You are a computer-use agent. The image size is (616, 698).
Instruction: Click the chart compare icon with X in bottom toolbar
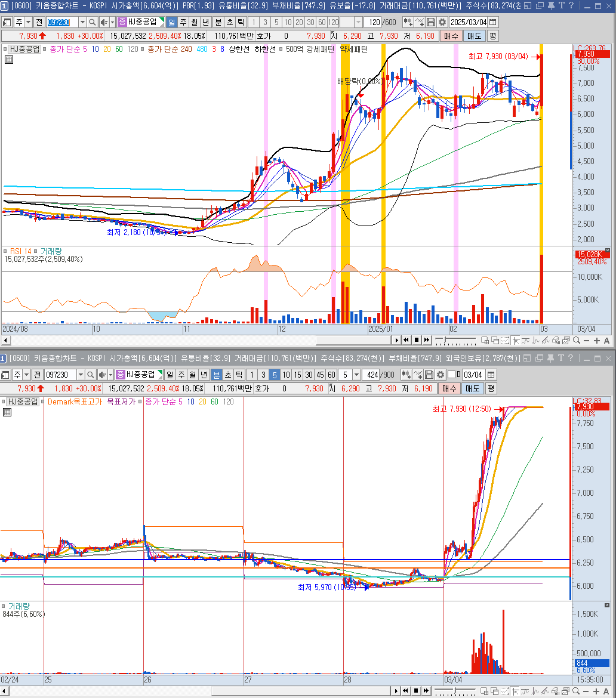418,375
